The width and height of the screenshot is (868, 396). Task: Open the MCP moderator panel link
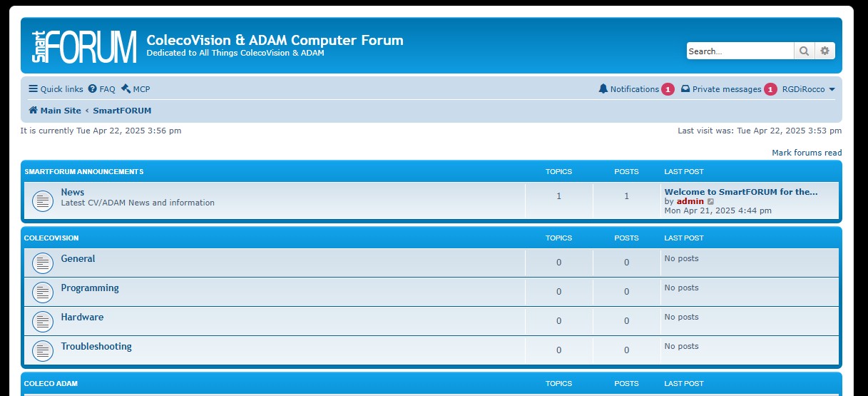[x=136, y=89]
